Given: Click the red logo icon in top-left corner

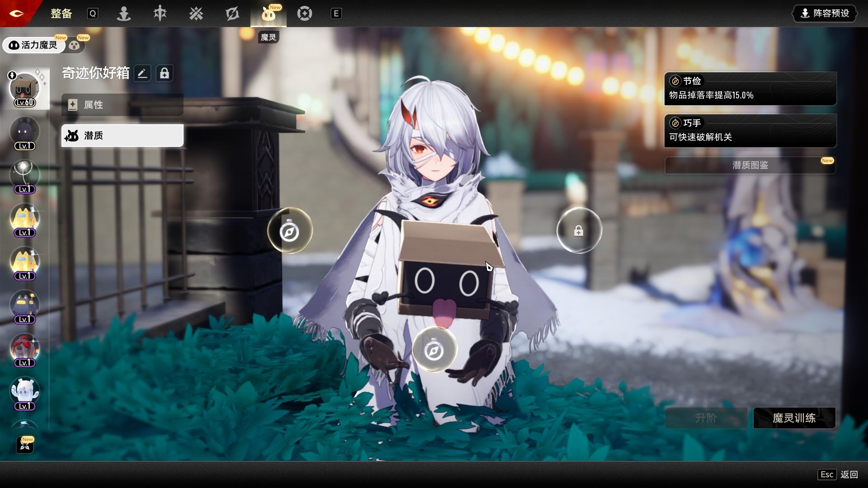Looking at the screenshot, I should [16, 14].
